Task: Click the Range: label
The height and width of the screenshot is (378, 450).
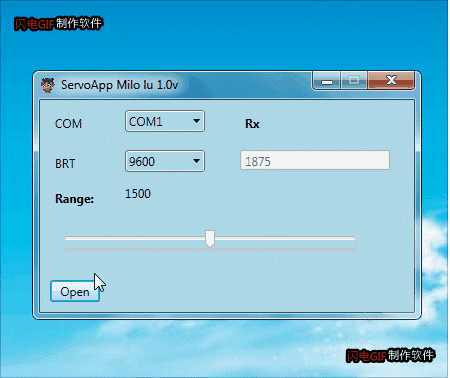Action: coord(75,199)
